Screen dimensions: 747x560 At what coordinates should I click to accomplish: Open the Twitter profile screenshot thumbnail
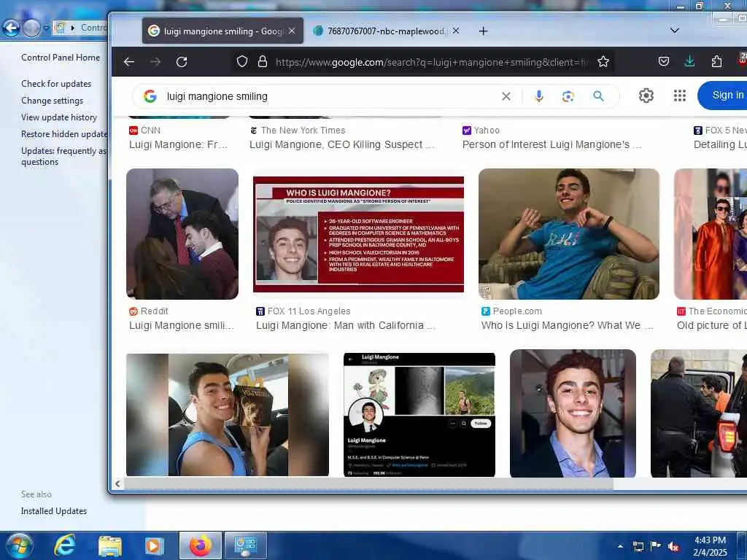(419, 415)
